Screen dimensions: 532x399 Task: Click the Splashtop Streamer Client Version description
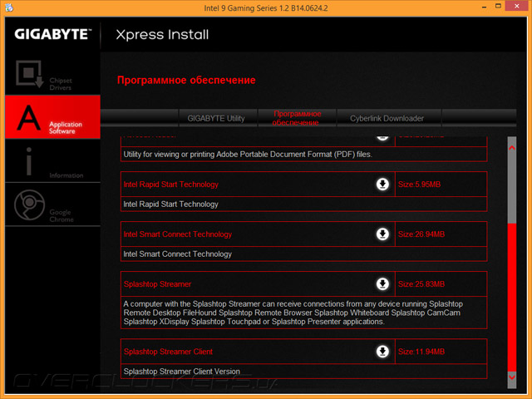click(181, 372)
